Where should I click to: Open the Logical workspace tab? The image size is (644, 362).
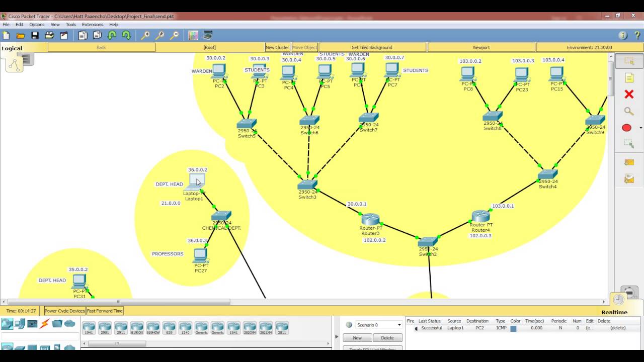coord(12,48)
